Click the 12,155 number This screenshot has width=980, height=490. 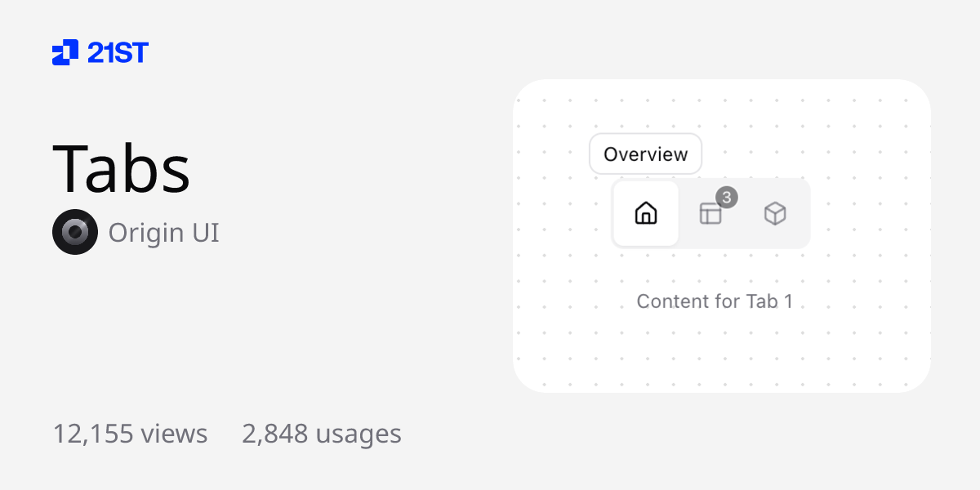[92, 434]
